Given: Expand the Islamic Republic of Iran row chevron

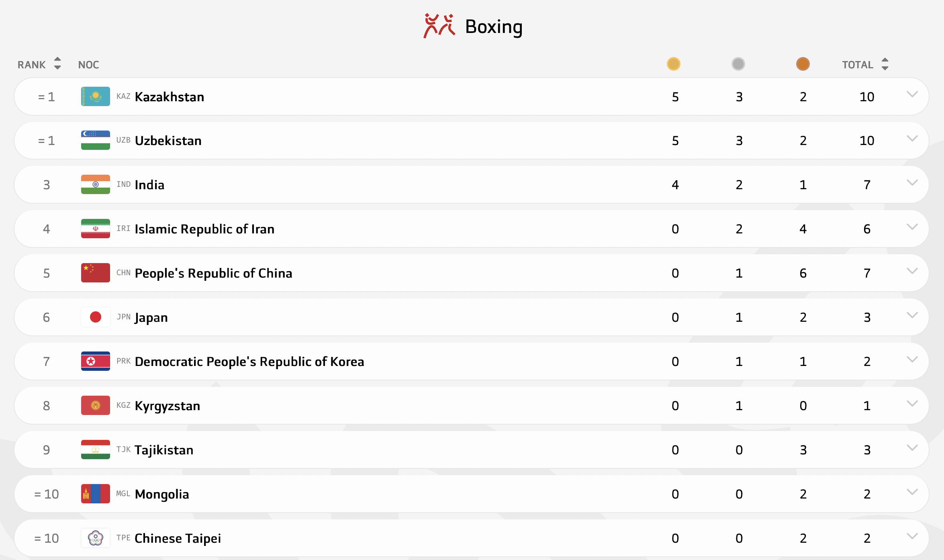Looking at the screenshot, I should point(912,227).
